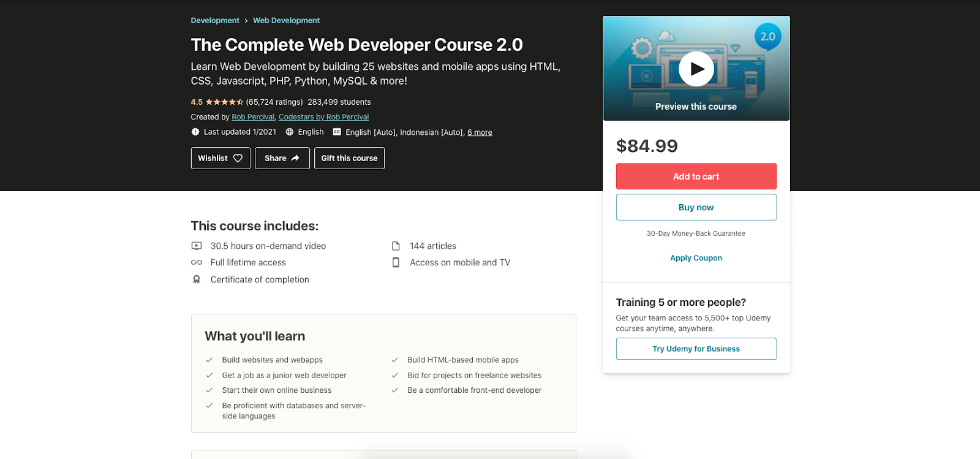Click the Access on mobile and TV text

coord(460,262)
